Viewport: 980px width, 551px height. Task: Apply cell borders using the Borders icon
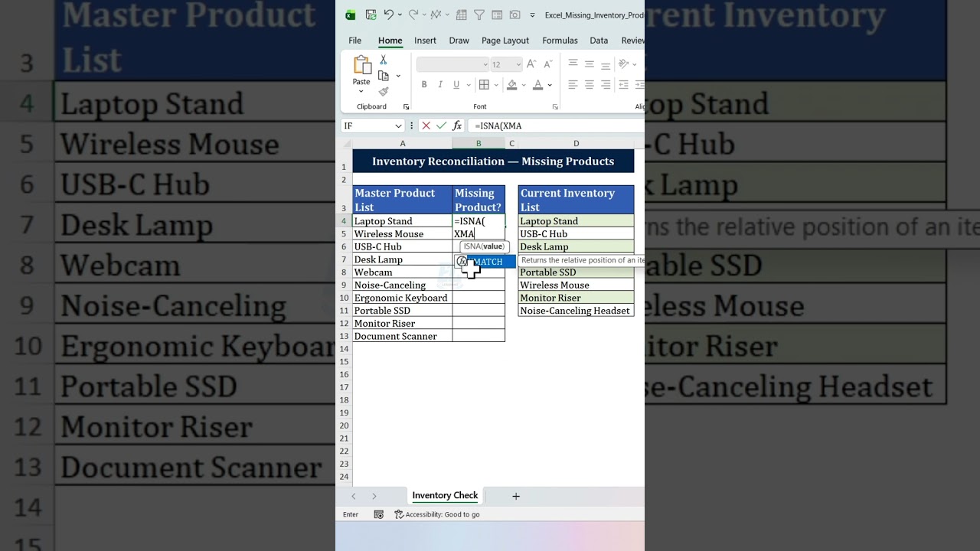coord(484,84)
